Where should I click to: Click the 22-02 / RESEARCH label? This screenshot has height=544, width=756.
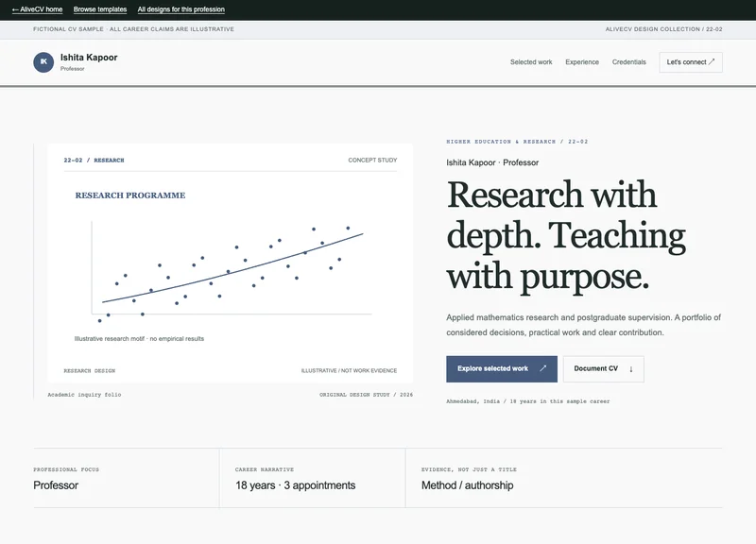click(94, 160)
